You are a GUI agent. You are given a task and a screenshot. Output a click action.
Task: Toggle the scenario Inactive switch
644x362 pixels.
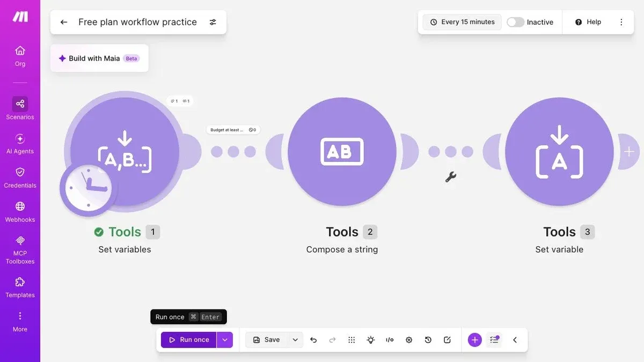(515, 22)
